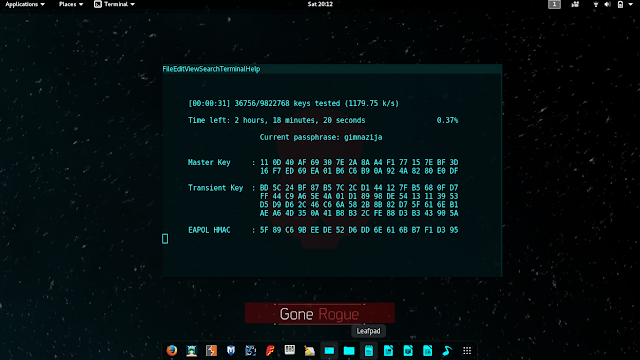640x360 pixels.
Task: Launch the broom cleaner dock icon
Action: pos(309,351)
